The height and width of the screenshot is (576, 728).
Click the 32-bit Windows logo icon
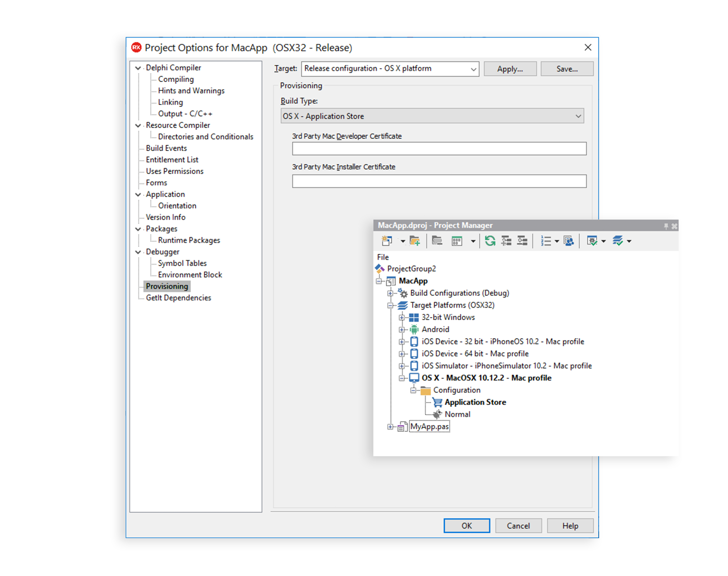click(414, 318)
